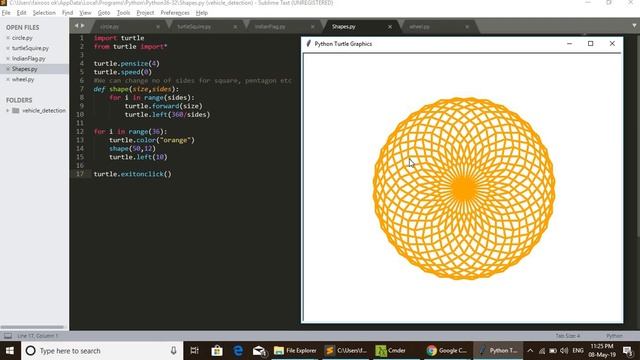640x360 pixels.
Task: Open File Explorer from the taskbar
Action: pos(295,351)
